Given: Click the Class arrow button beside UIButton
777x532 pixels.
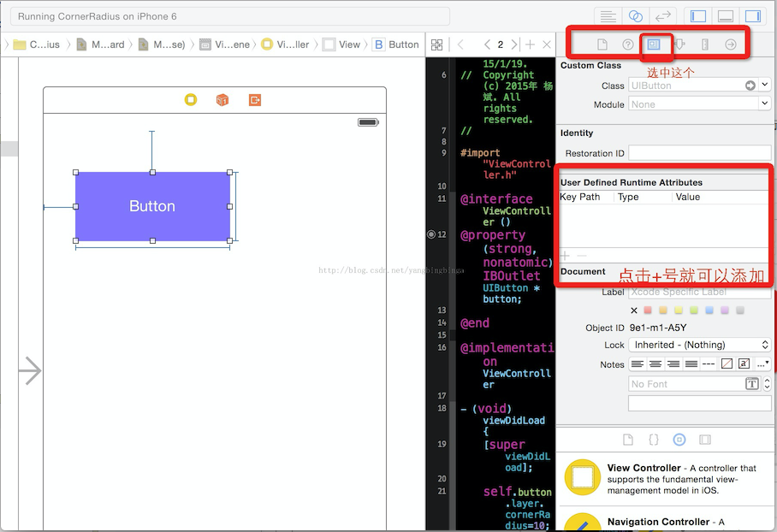Looking at the screenshot, I should pos(750,86).
